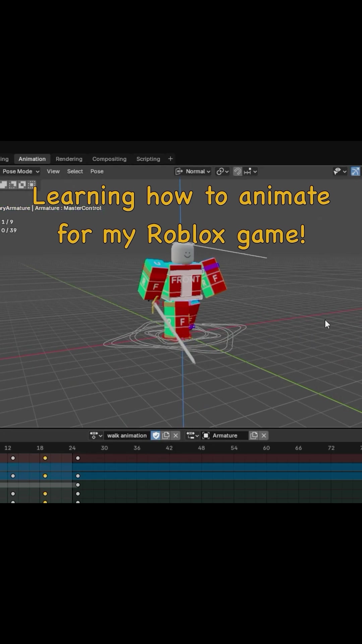Select top summary row keyframe at frame 25

78,458
